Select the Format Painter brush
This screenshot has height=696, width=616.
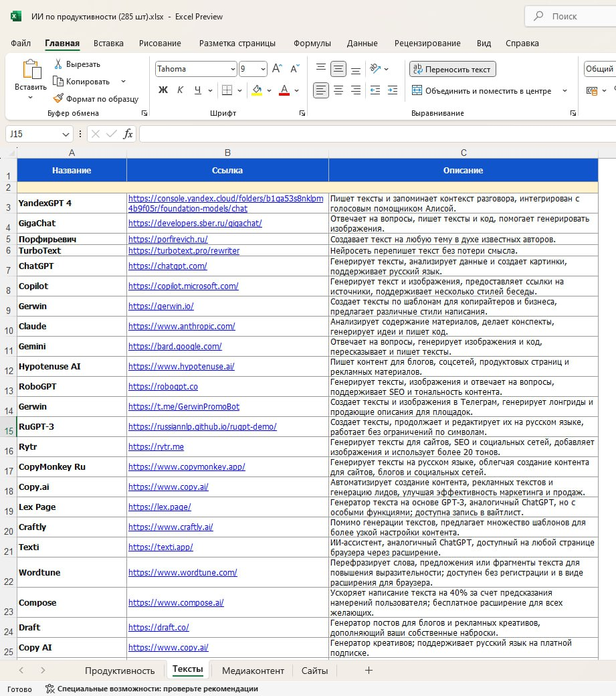(x=58, y=98)
